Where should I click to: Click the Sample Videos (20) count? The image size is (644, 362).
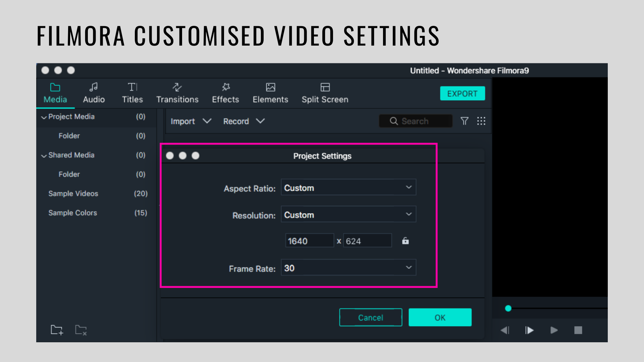[x=141, y=193]
